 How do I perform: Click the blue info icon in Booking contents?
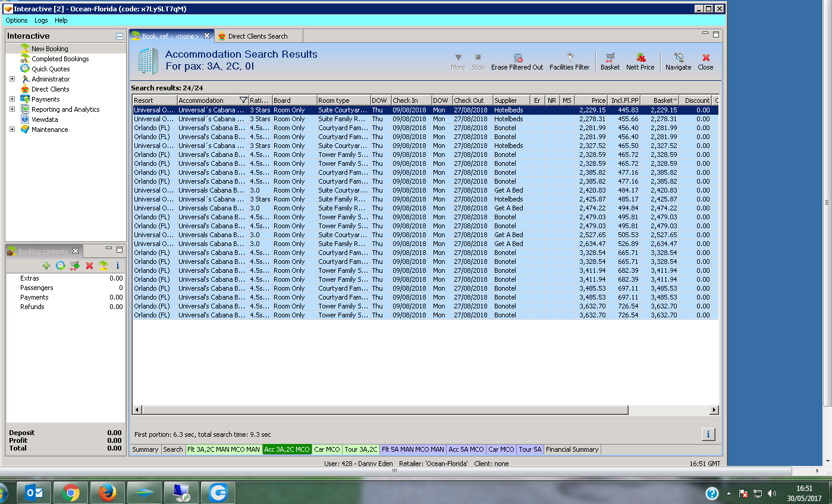click(x=118, y=266)
